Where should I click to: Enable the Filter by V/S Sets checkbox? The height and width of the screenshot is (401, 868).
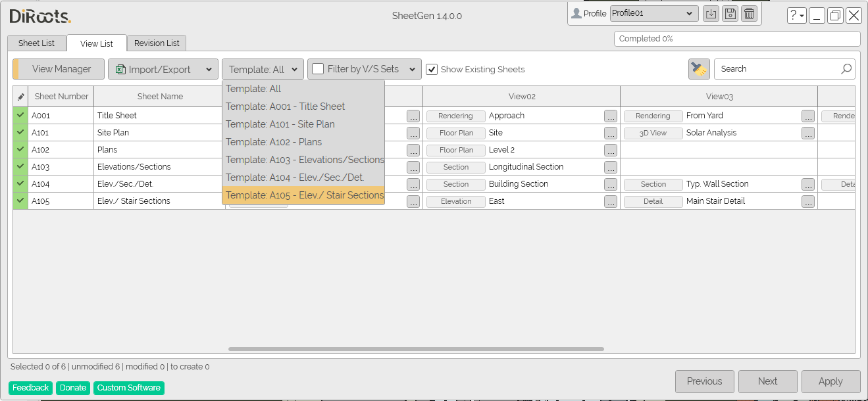[x=318, y=69]
